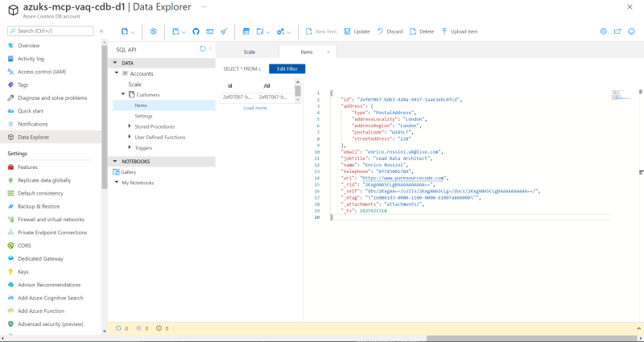The width and height of the screenshot is (644, 342).
Task: Click the Synapse Link toolbar icon
Action: tap(154, 31)
